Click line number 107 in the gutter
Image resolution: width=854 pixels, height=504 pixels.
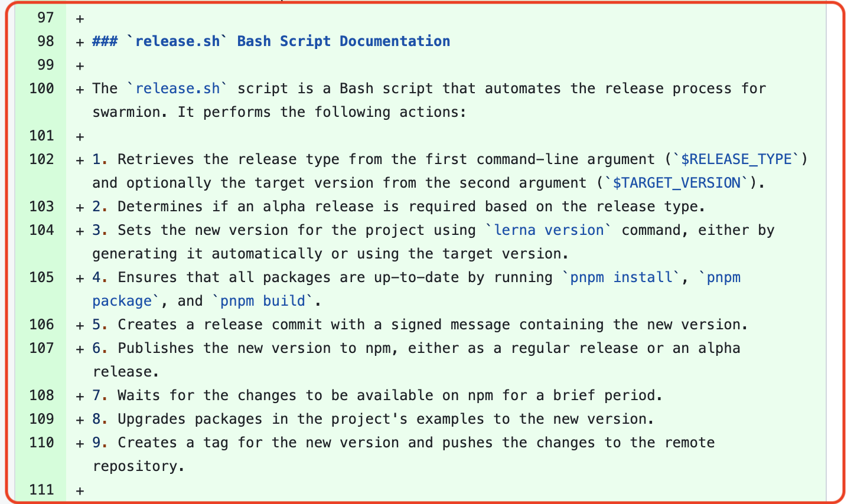(41, 348)
